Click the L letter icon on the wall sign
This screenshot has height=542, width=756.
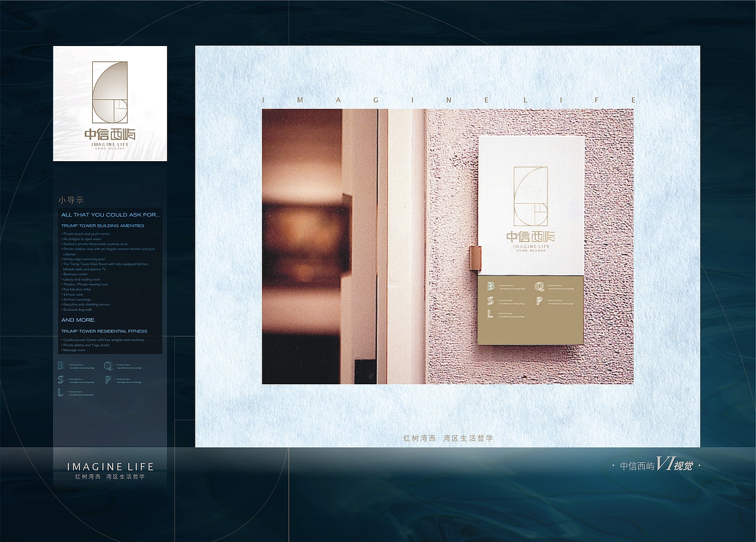pos(490,315)
